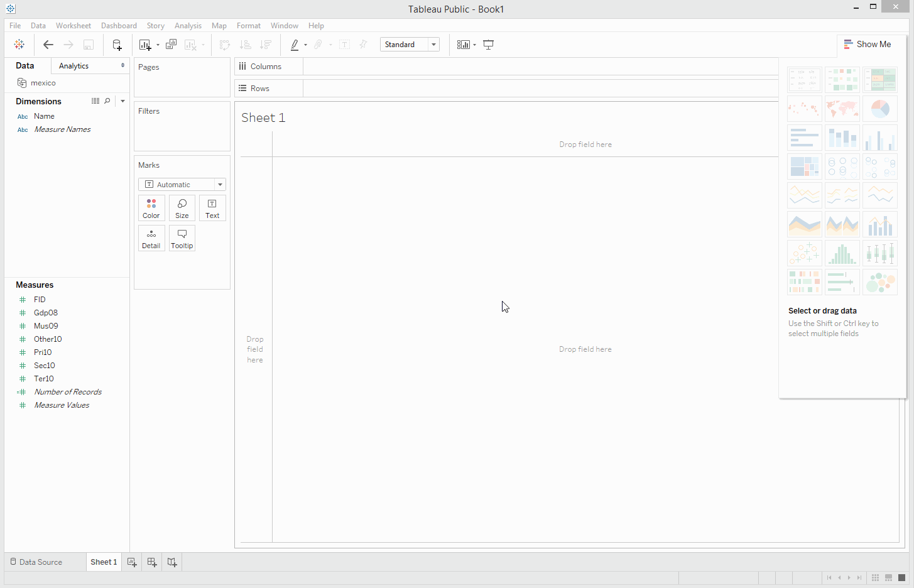Choose the filled world map in Show Me
This screenshot has width=914, height=588.
[842, 109]
